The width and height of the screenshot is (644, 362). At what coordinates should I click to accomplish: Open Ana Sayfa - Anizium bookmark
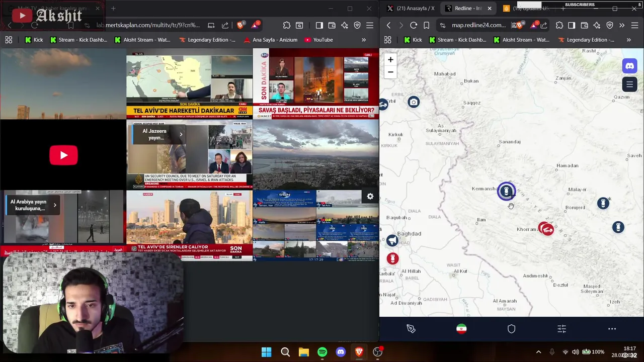click(270, 40)
